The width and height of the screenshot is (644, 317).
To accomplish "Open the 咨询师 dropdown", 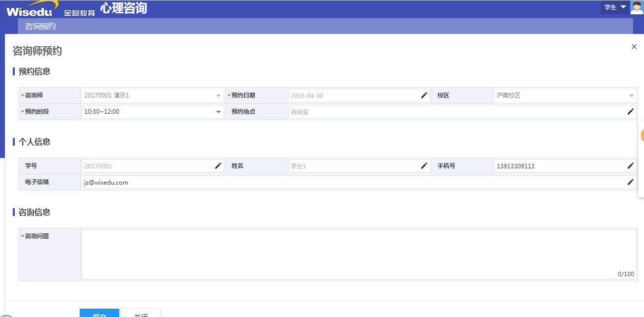I will click(153, 95).
